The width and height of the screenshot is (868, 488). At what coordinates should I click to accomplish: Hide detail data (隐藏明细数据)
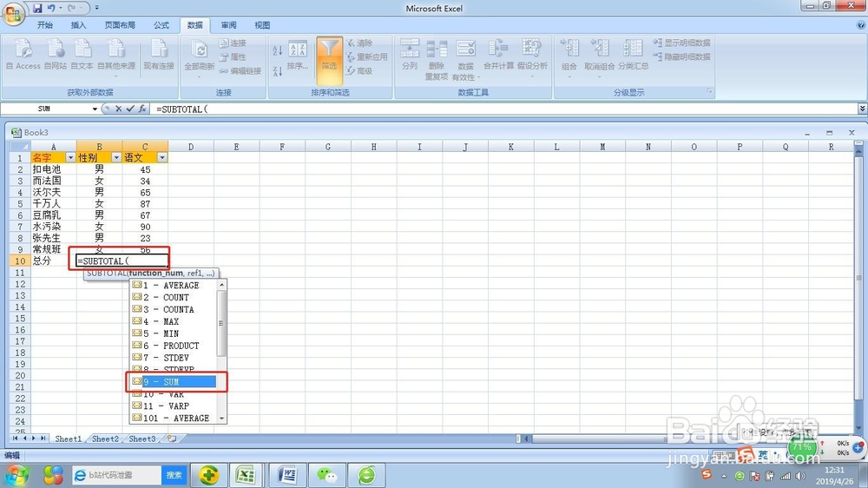click(x=682, y=56)
